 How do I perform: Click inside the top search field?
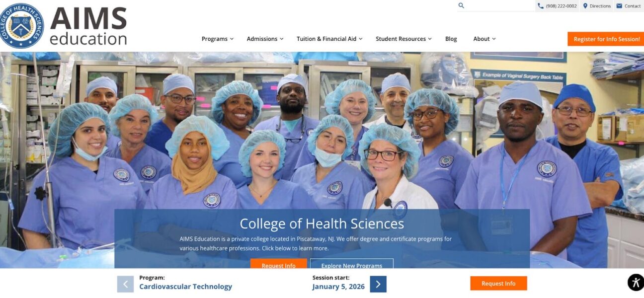499,6
